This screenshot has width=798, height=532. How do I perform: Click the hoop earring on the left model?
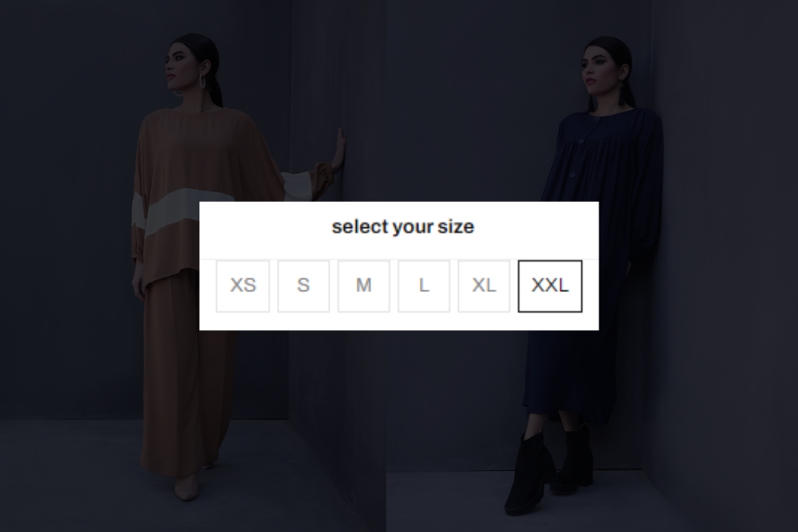(203, 81)
